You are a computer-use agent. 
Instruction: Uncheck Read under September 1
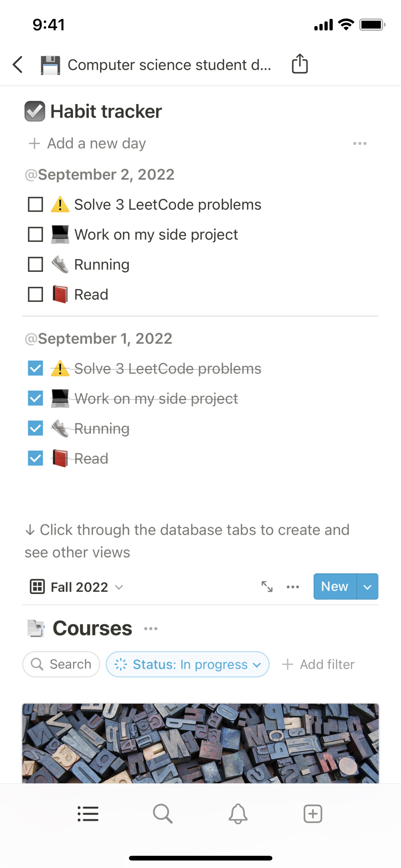point(35,458)
